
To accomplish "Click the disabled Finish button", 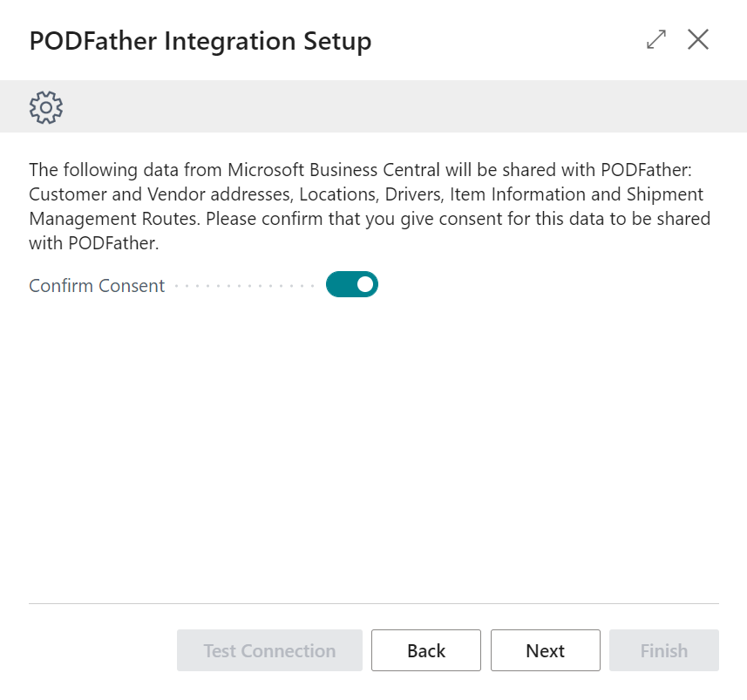I will pyautogui.click(x=664, y=650).
